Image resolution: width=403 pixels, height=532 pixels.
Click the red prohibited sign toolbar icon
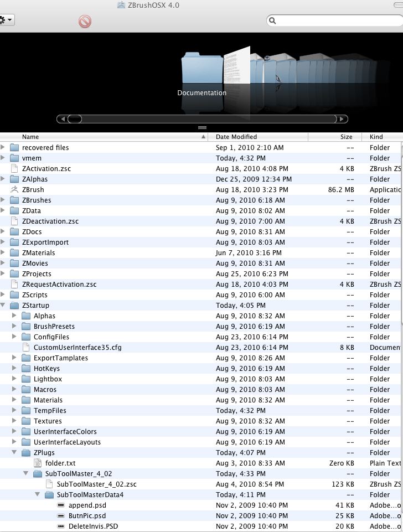85,22
